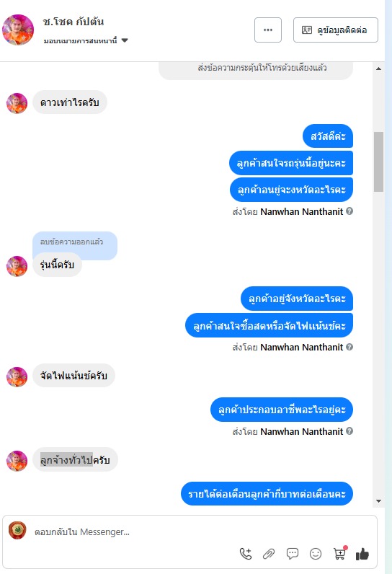The image size is (392, 574).
Task: Click help icon under ลูกค้าประกอบอาชีพอะไรอยู่คะ message
Action: [349, 431]
